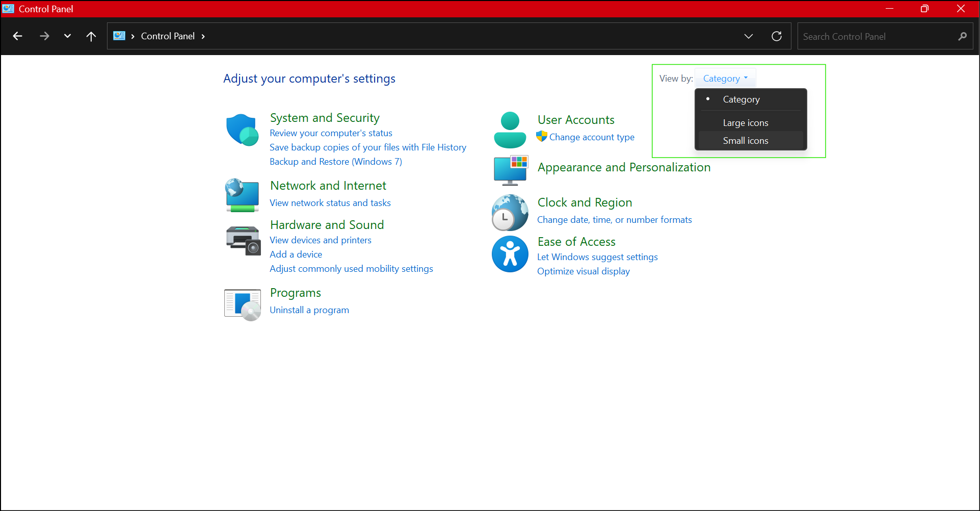Image resolution: width=980 pixels, height=511 pixels.
Task: Open Hardware and Sound heading
Action: (327, 225)
